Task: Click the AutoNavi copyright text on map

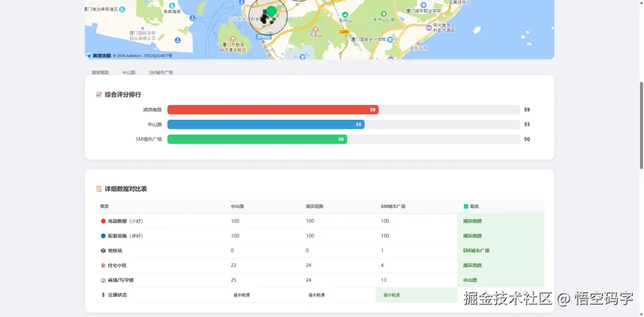Action: pyautogui.click(x=143, y=55)
